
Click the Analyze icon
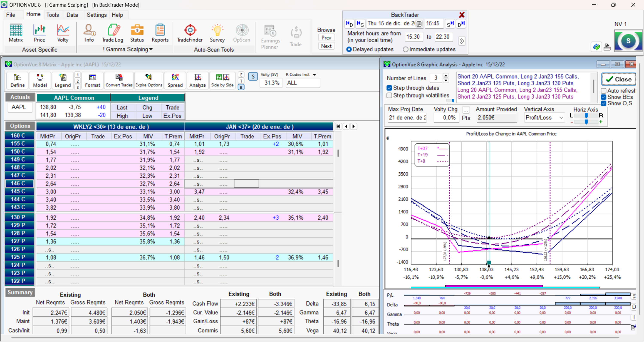(197, 80)
